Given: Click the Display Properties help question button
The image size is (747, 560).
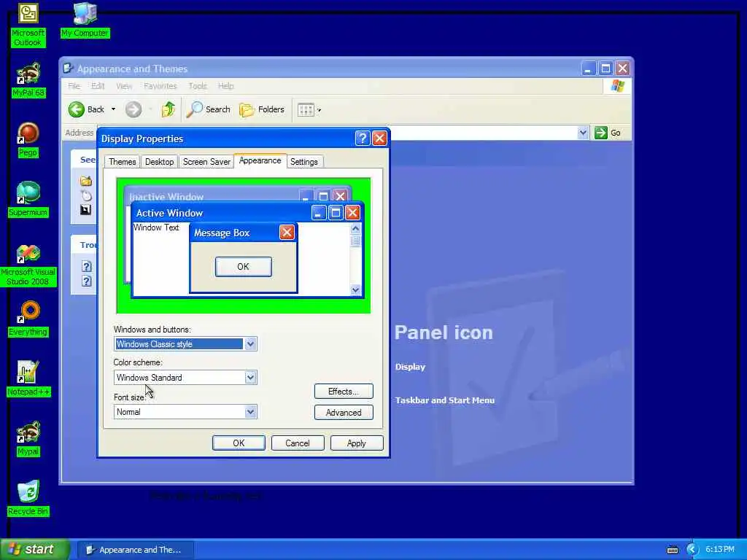Looking at the screenshot, I should [x=362, y=139].
